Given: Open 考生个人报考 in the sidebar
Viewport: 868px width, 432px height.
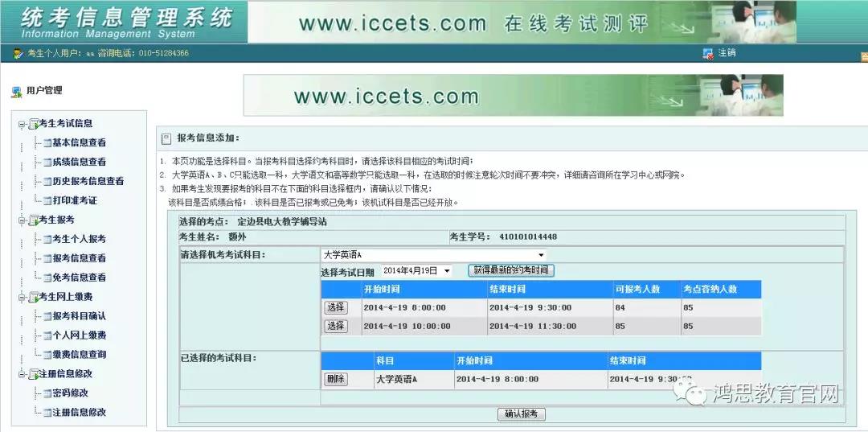Looking at the screenshot, I should click(x=79, y=239).
